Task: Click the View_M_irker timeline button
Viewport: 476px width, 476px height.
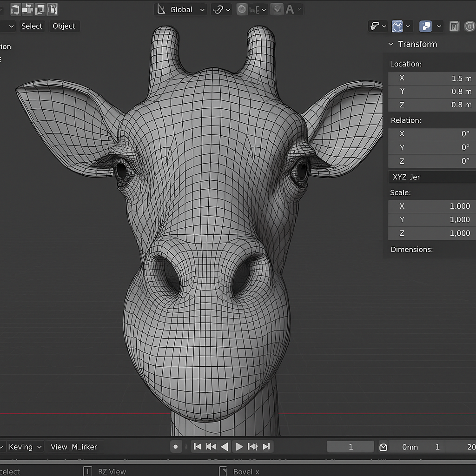Action: tap(74, 447)
